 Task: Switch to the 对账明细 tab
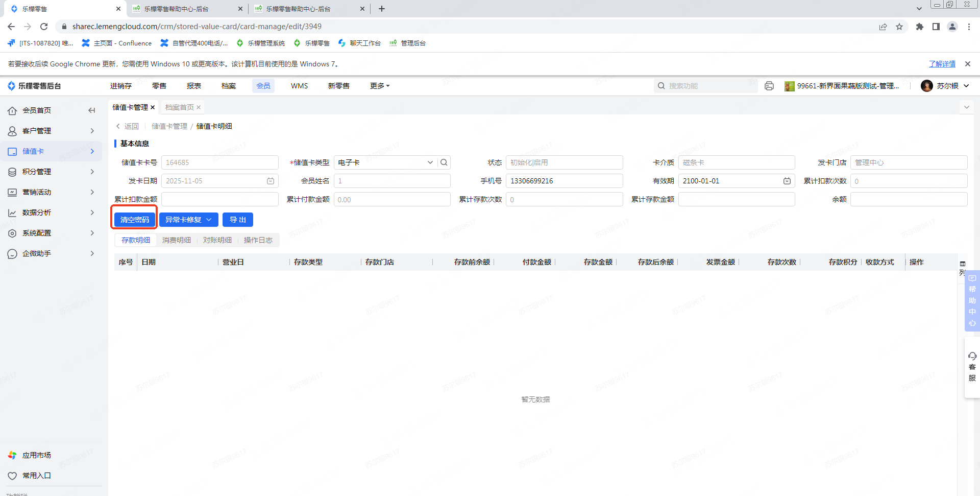217,240
